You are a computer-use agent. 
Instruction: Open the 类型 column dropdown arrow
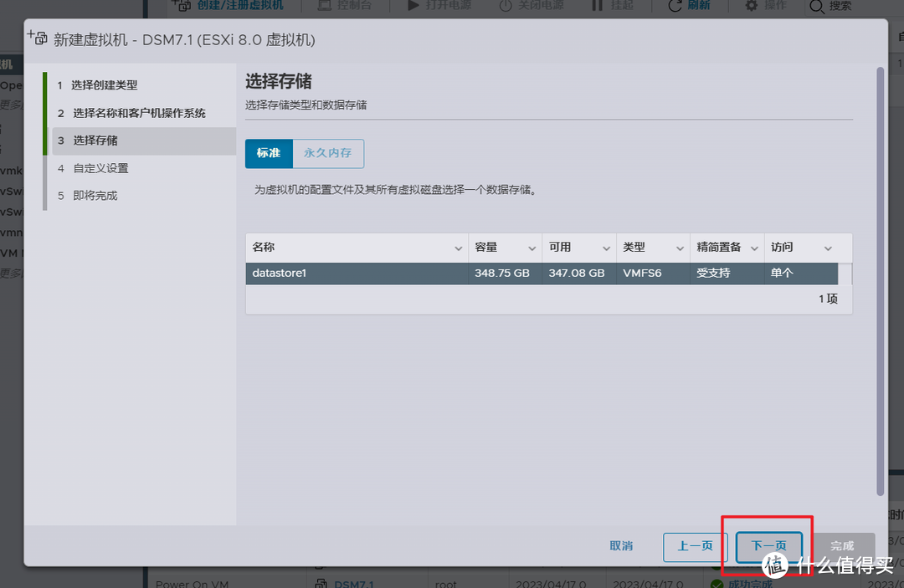point(680,248)
